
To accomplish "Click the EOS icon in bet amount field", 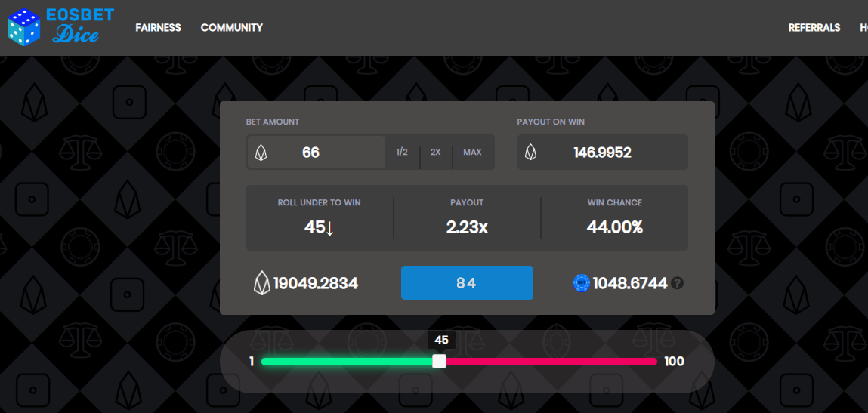I will coord(261,153).
